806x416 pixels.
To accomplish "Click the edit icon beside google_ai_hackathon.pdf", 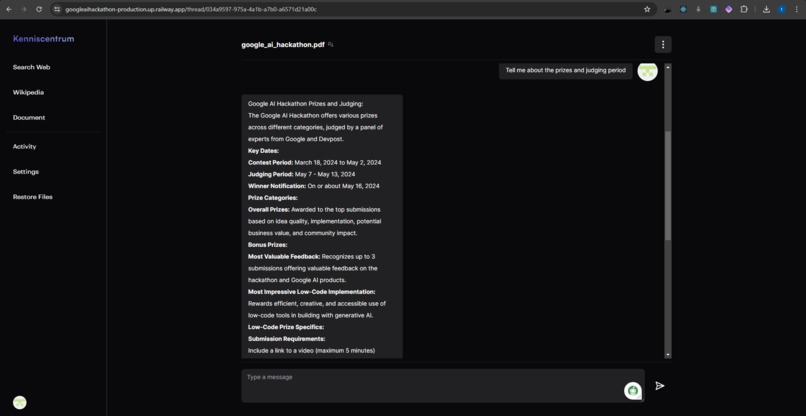I will 331,45.
